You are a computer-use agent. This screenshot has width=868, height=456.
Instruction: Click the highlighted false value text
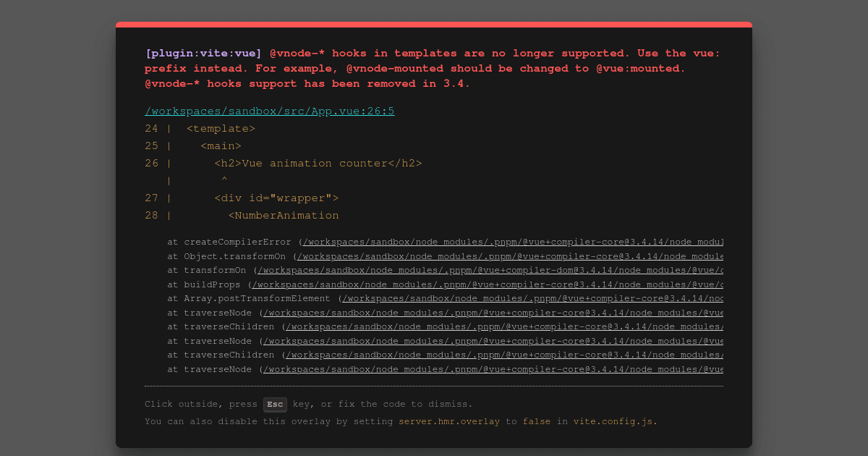point(537,421)
